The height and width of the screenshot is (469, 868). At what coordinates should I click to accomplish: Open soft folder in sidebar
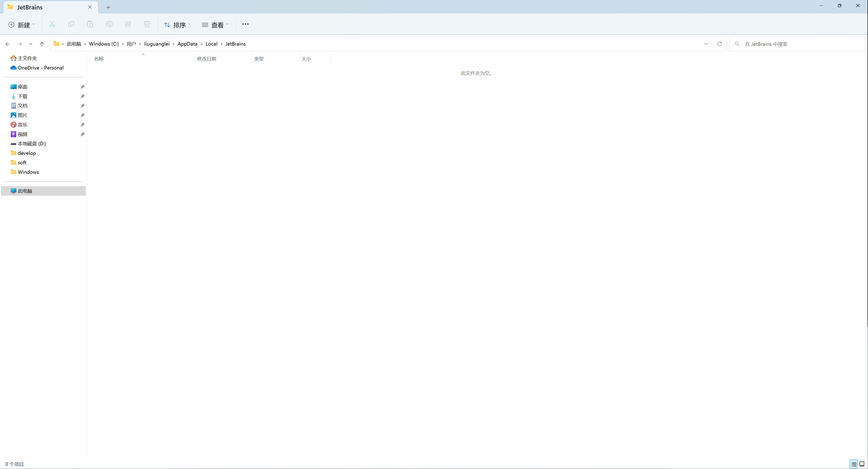coord(19,162)
